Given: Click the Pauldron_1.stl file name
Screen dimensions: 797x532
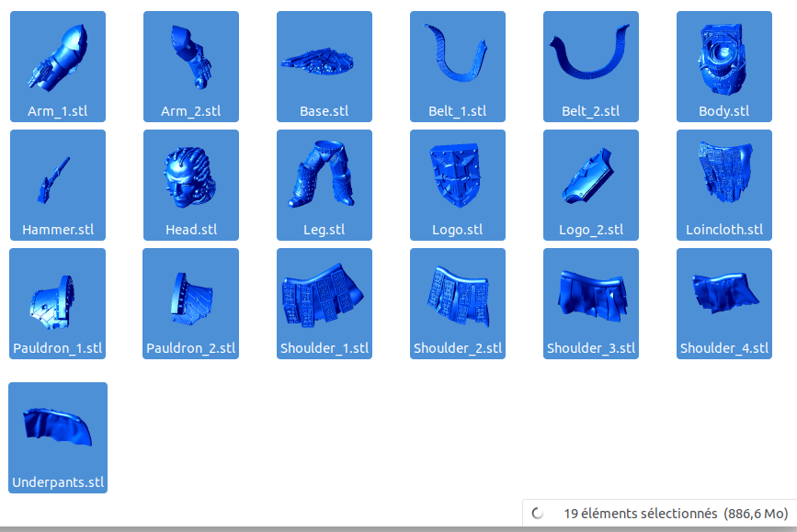Looking at the screenshot, I should point(57,348).
